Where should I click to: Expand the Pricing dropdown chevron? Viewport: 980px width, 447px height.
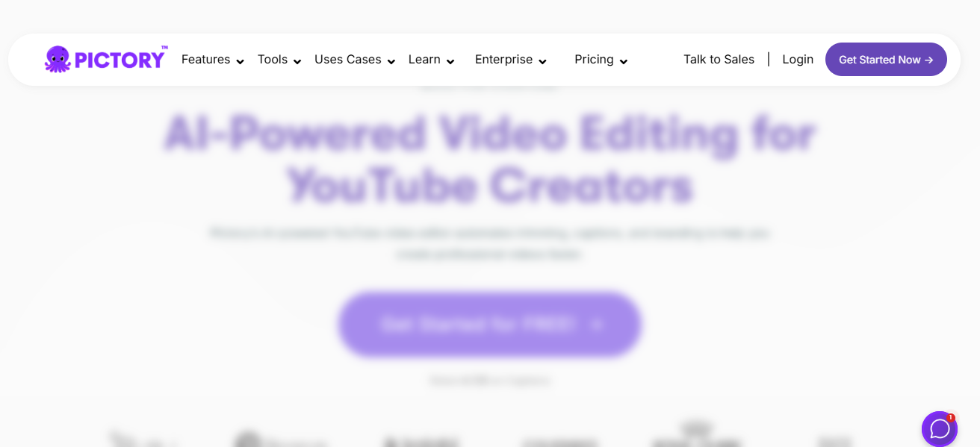pyautogui.click(x=624, y=62)
